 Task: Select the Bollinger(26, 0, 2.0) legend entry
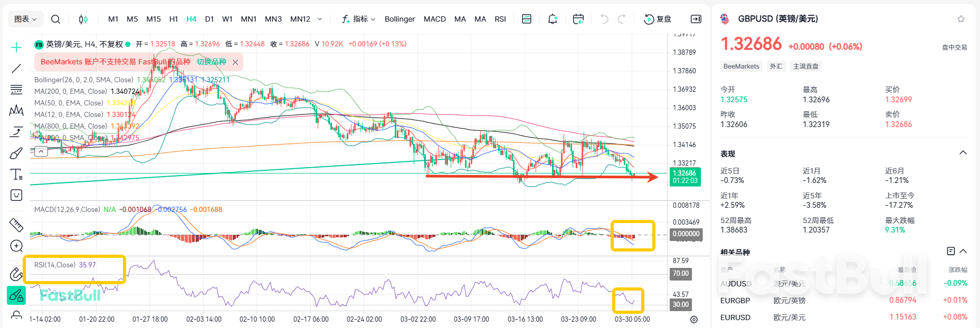[x=84, y=80]
